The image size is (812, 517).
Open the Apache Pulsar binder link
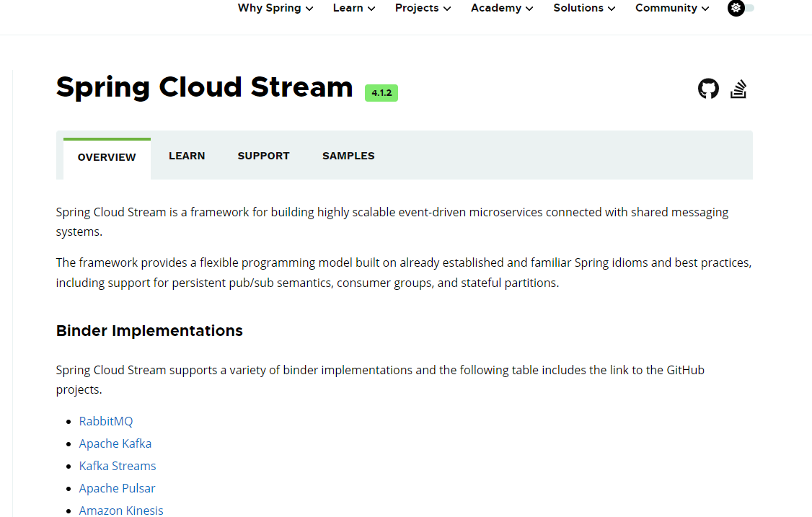[117, 487]
